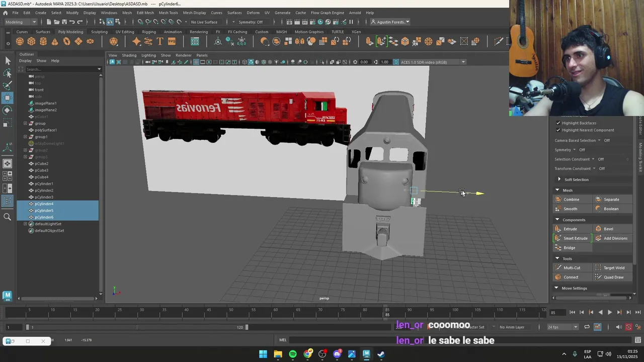Image resolution: width=644 pixels, height=362 pixels.
Task: Switch to the UV Editing shelf tab
Action: pos(125,32)
